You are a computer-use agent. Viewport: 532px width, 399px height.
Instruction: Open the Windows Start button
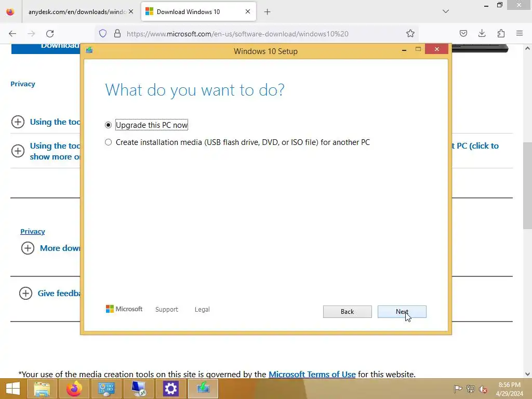pos(12,389)
